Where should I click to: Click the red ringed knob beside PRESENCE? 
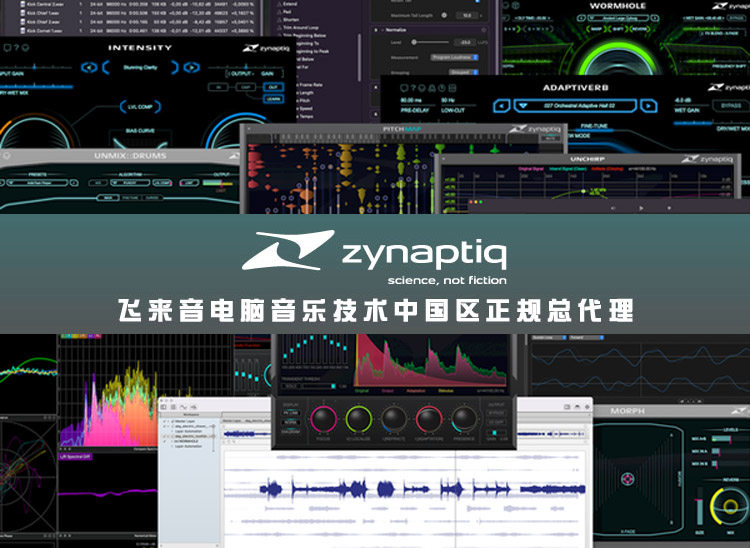tap(429, 418)
